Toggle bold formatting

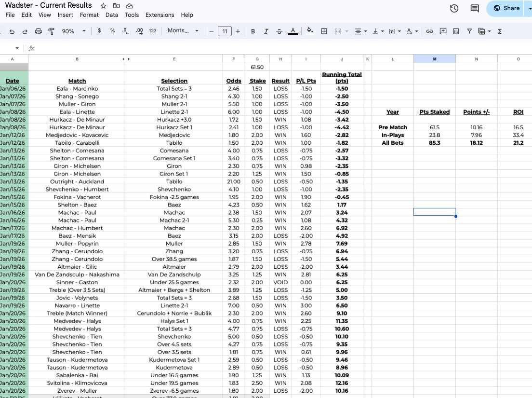point(253,31)
